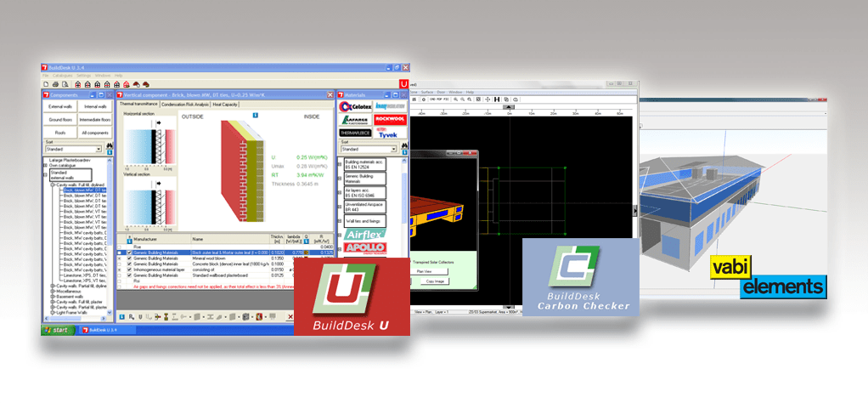The height and width of the screenshot is (403, 868).
Task: Click the blue info icon above the wall illustration
Action: tap(255, 116)
